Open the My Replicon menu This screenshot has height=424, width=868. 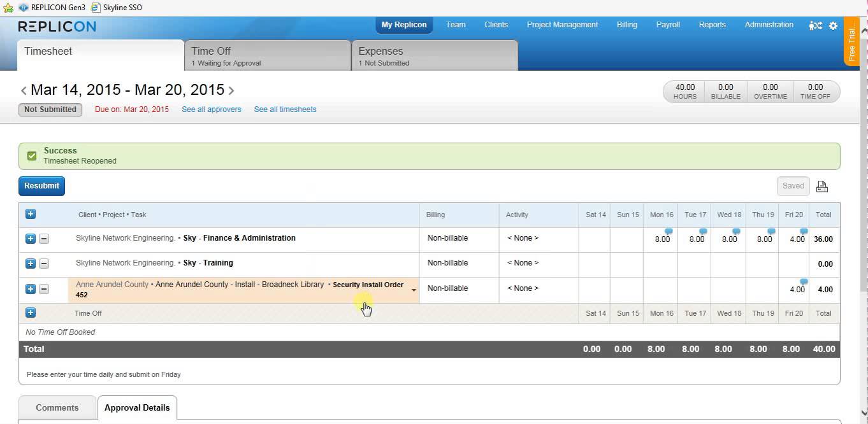pyautogui.click(x=404, y=25)
